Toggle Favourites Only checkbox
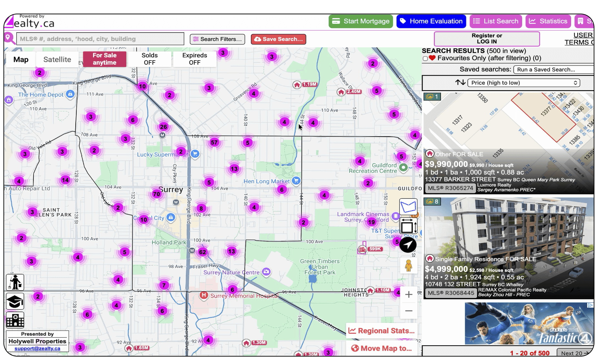Screen dimensions: 612x364 pyautogui.click(x=425, y=59)
